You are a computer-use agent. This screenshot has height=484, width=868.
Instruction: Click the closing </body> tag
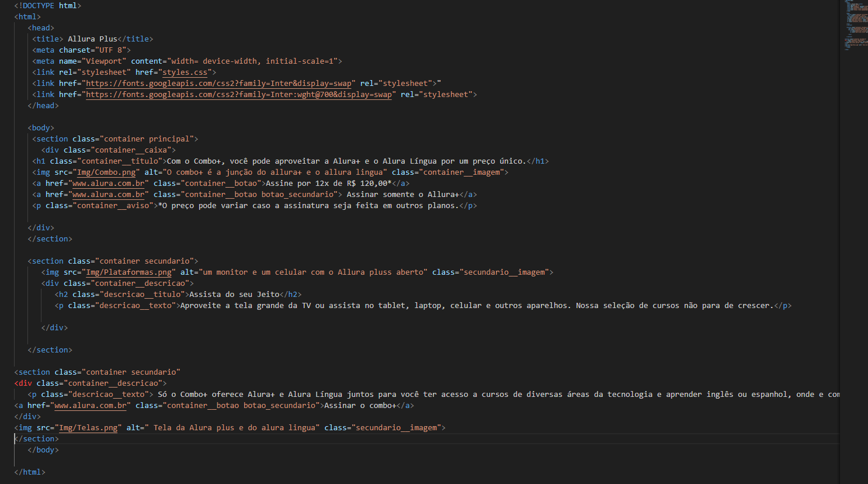pyautogui.click(x=43, y=450)
